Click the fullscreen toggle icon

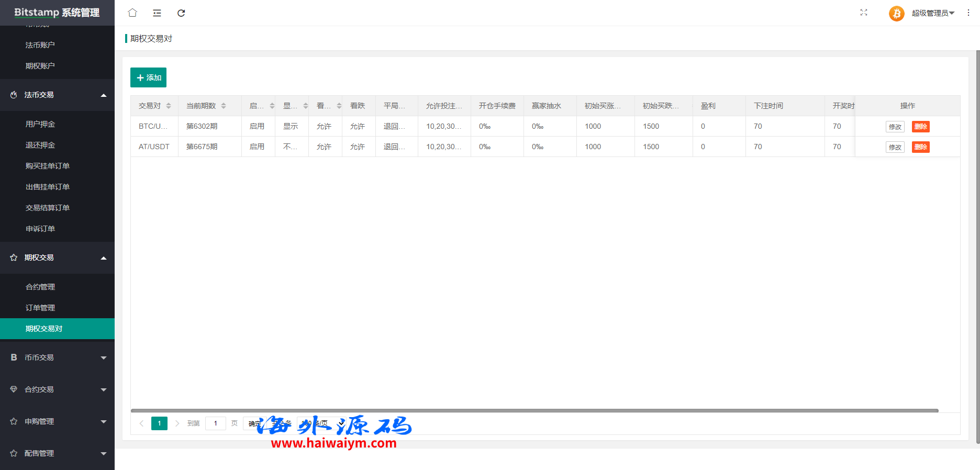pyautogui.click(x=864, y=13)
